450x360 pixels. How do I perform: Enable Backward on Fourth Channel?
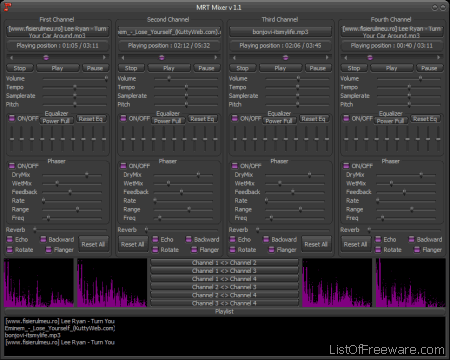(x=411, y=239)
